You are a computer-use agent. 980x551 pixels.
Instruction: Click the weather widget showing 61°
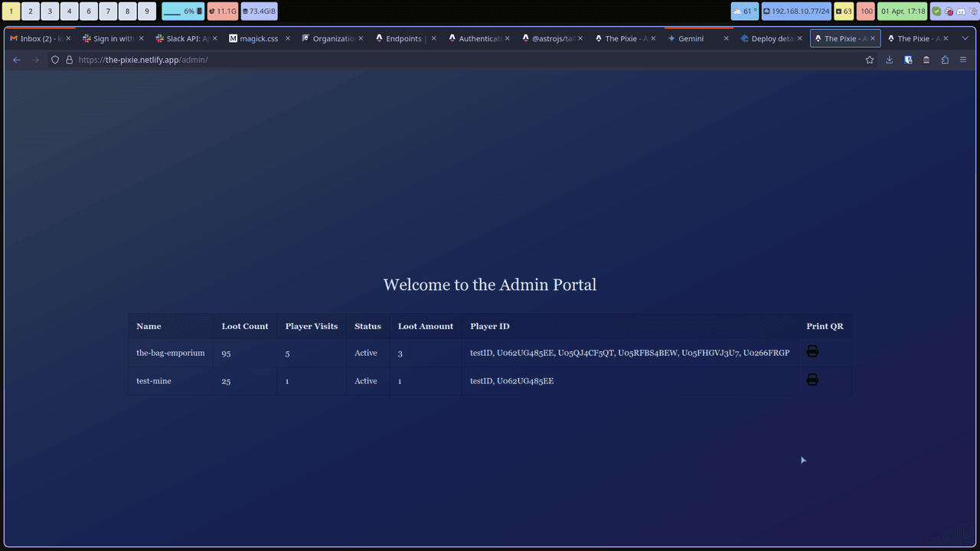click(x=744, y=11)
